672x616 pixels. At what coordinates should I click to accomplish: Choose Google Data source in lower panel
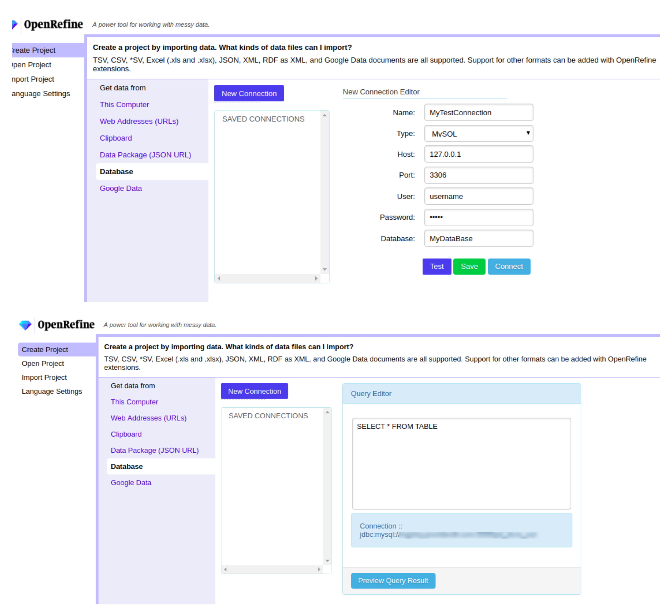pyautogui.click(x=131, y=482)
